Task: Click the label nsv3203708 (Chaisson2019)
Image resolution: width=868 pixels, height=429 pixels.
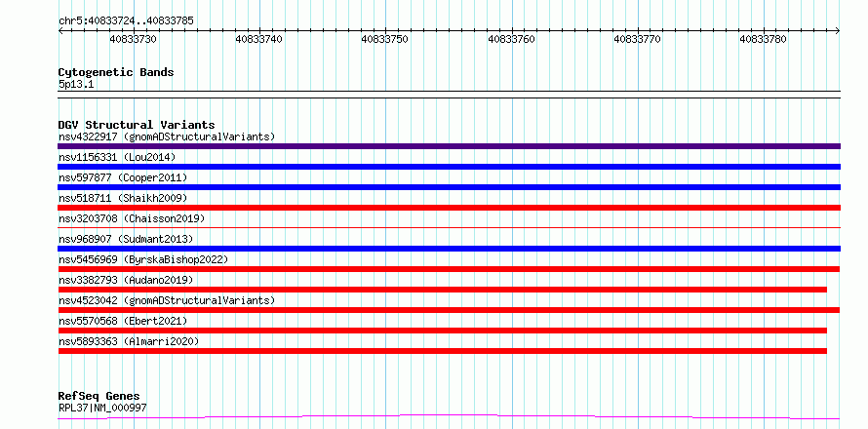Action: pyautogui.click(x=132, y=218)
